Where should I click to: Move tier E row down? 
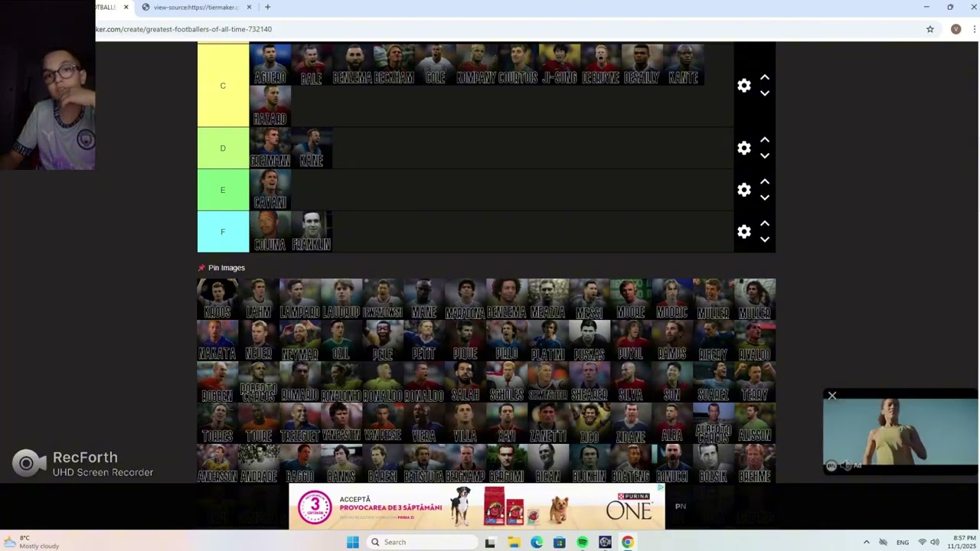764,197
